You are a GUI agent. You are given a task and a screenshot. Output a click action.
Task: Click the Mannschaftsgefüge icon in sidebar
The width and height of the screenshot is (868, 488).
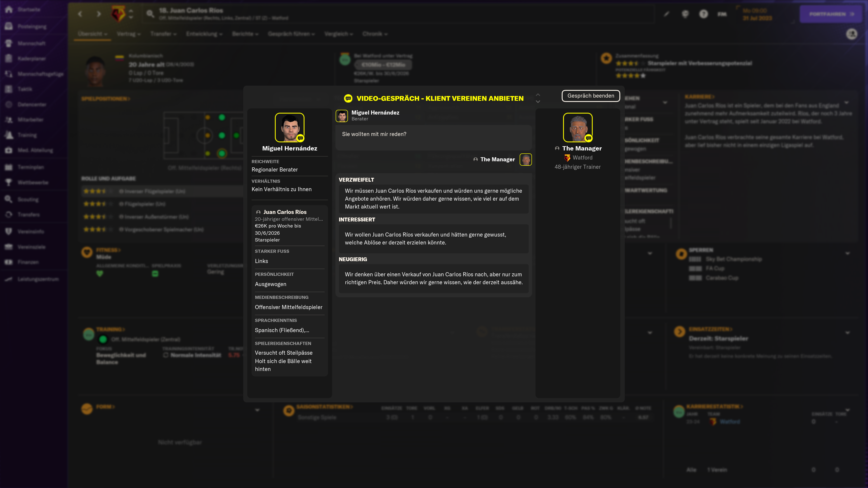(9, 74)
